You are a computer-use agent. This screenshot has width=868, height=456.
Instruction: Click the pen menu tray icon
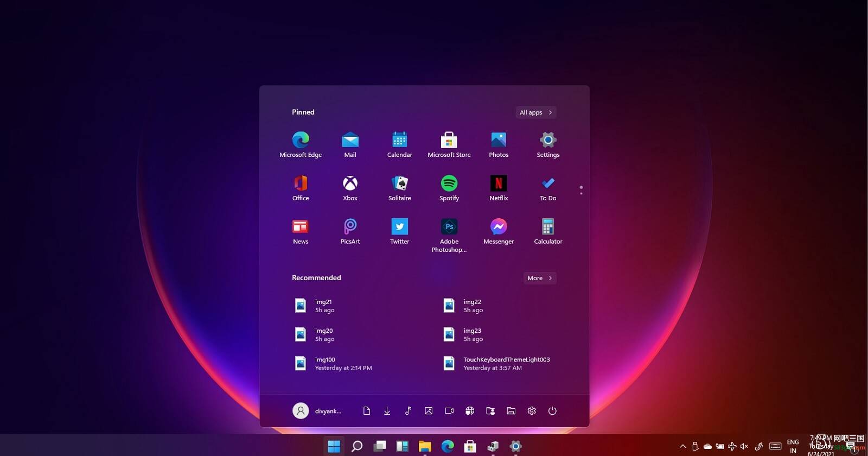[759, 446]
